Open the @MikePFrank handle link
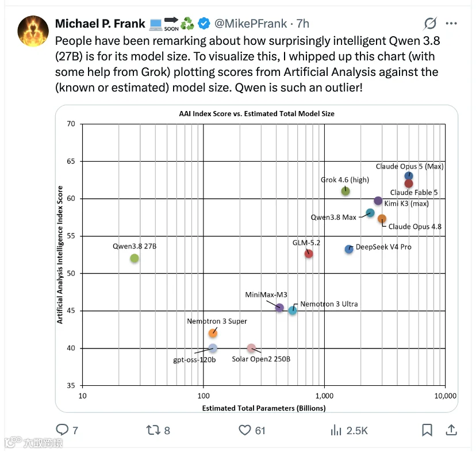The width and height of the screenshot is (476, 452). click(x=251, y=24)
